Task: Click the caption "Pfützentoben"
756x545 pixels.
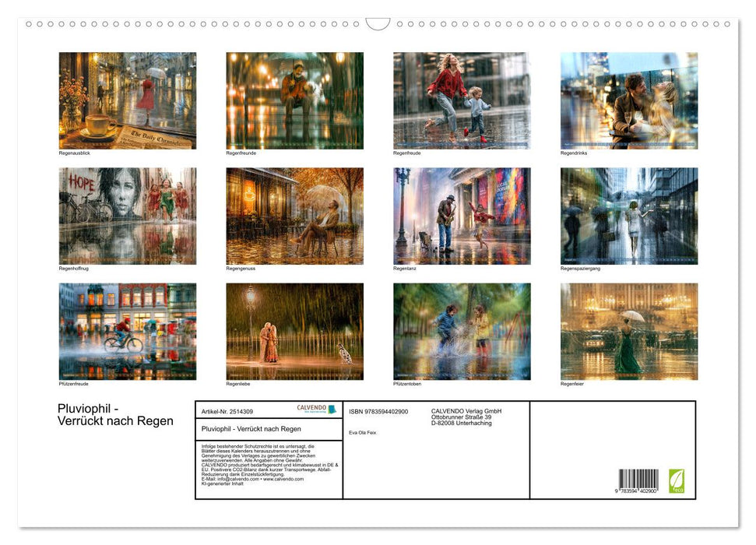Action: pos(407,384)
